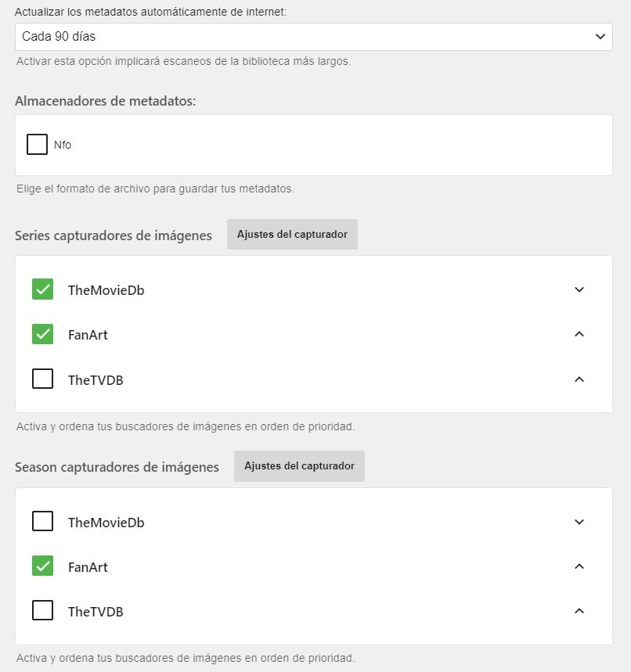Image resolution: width=631 pixels, height=672 pixels.
Task: Enable the Nfo metadata saver checkbox
Action: 37,145
